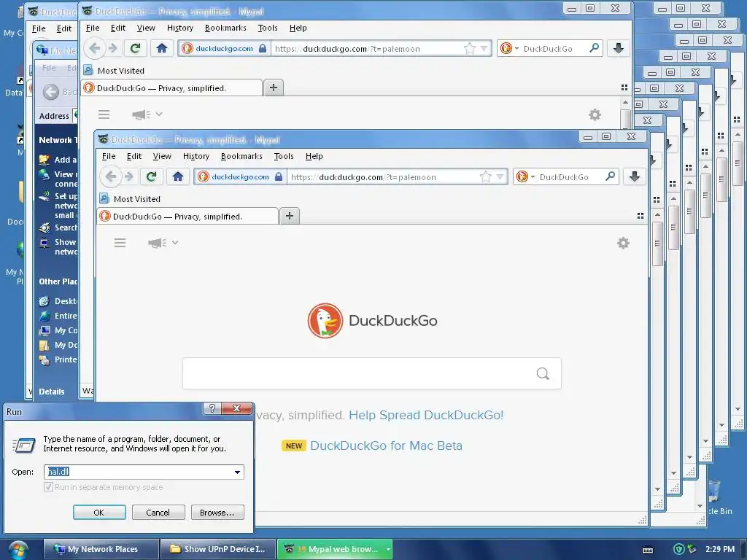747x560 pixels.
Task: Expand history dropdown in rear window address bar
Action: [484, 49]
